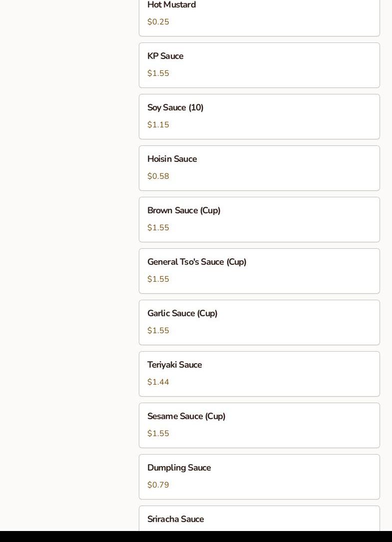Click the $0.25 Hot Mustard price
Viewport: 392px width, 542px height.
coord(158,22)
